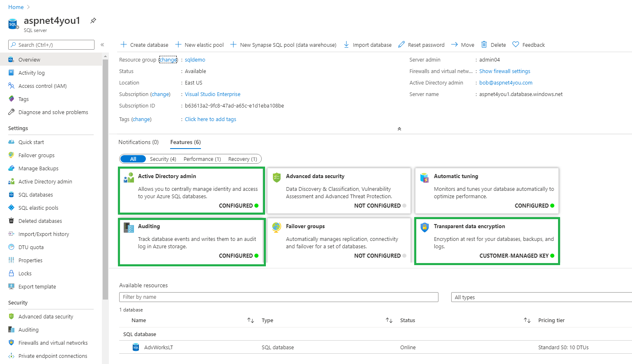Select All feature filter
The height and width of the screenshot is (364, 632).
pyautogui.click(x=133, y=159)
